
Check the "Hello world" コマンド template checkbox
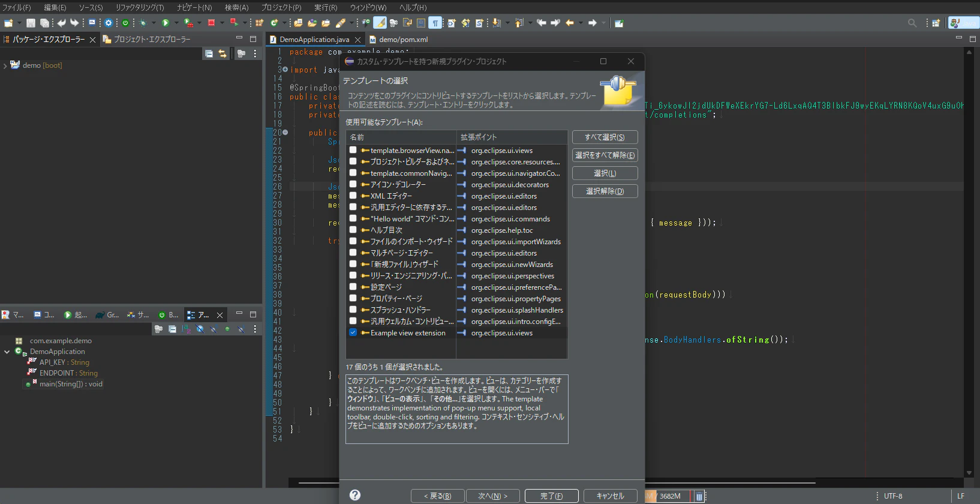(x=353, y=218)
